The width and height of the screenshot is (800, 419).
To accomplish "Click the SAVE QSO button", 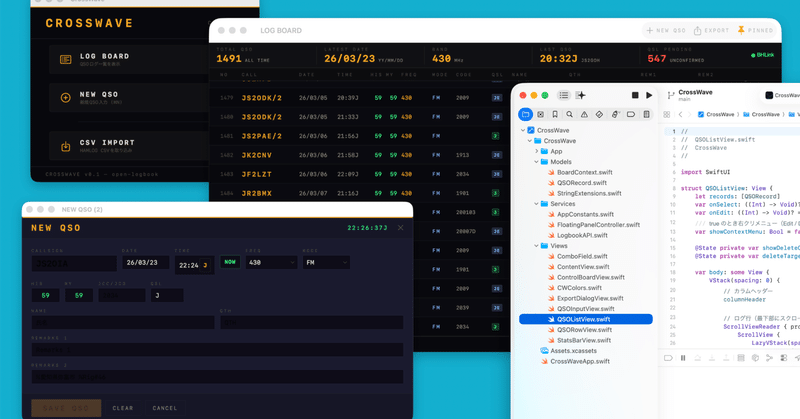I will (66, 408).
